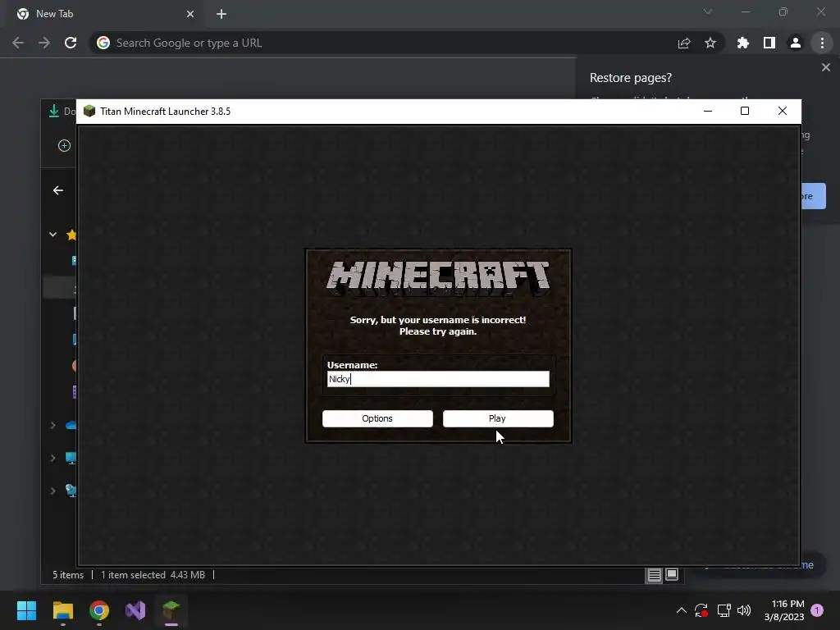The width and height of the screenshot is (840, 630).
Task: Open the share this page icon
Action: pos(684,43)
